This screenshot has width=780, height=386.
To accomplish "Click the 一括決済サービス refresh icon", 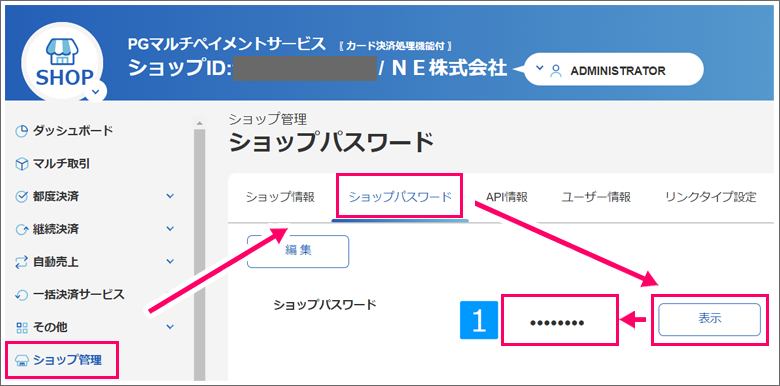I will 21,294.
